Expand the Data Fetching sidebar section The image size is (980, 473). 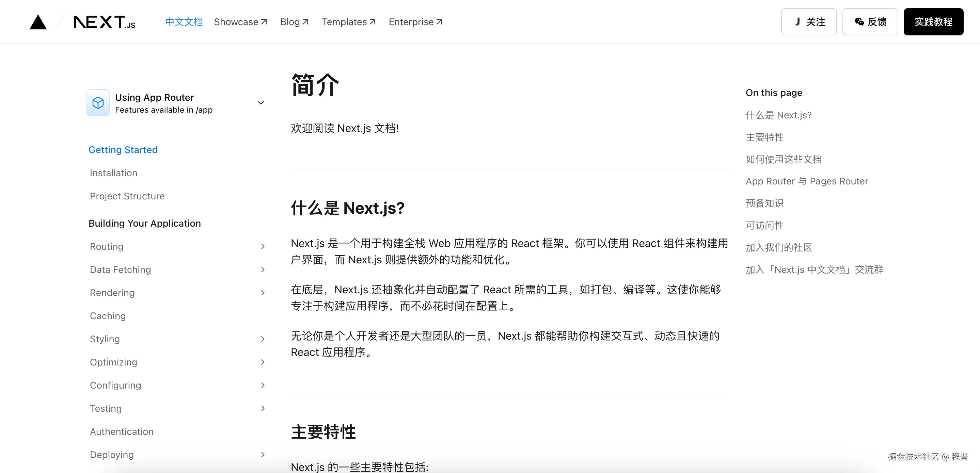[263, 270]
